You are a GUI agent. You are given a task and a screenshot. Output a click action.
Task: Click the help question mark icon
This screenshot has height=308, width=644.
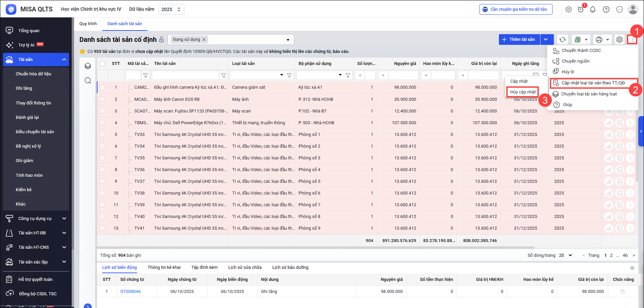(606, 9)
